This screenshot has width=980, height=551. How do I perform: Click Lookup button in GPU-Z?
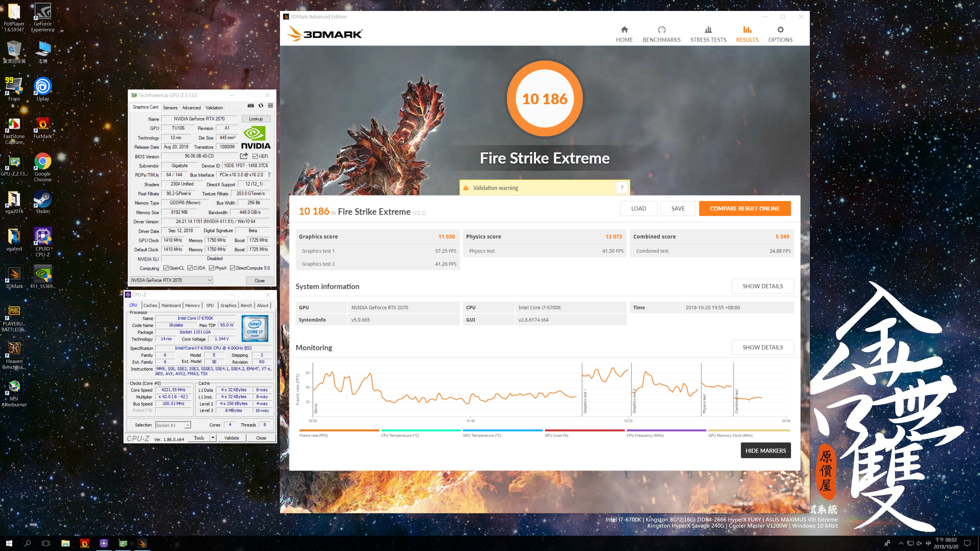[256, 119]
